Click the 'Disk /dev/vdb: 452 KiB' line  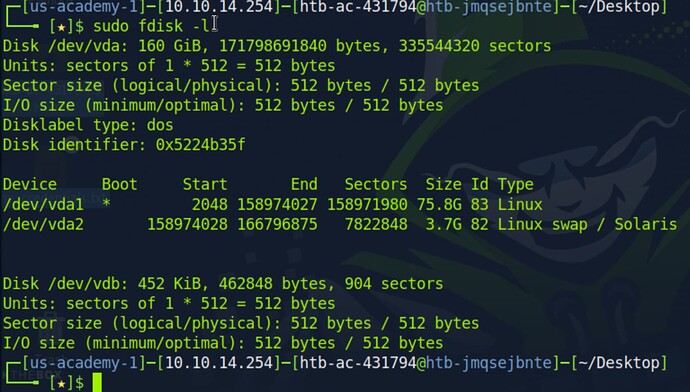click(223, 284)
